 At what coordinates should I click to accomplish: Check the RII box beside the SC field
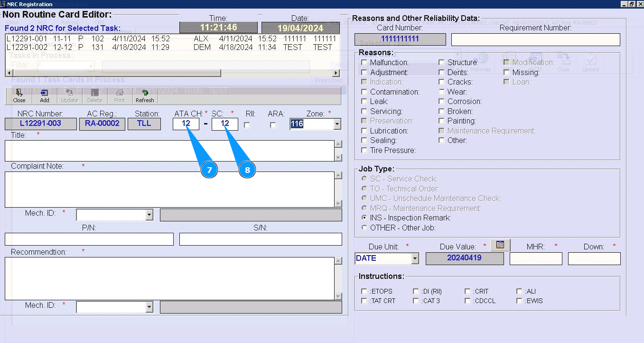247,125
